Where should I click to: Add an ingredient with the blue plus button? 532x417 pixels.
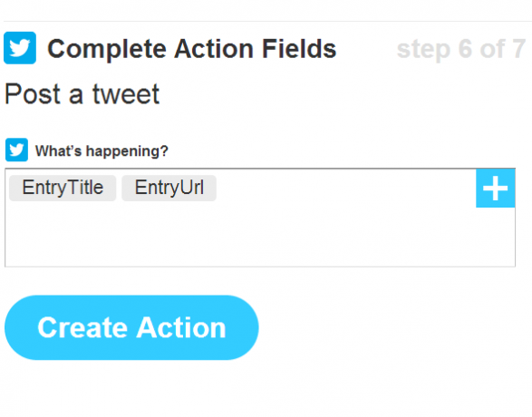point(496,189)
